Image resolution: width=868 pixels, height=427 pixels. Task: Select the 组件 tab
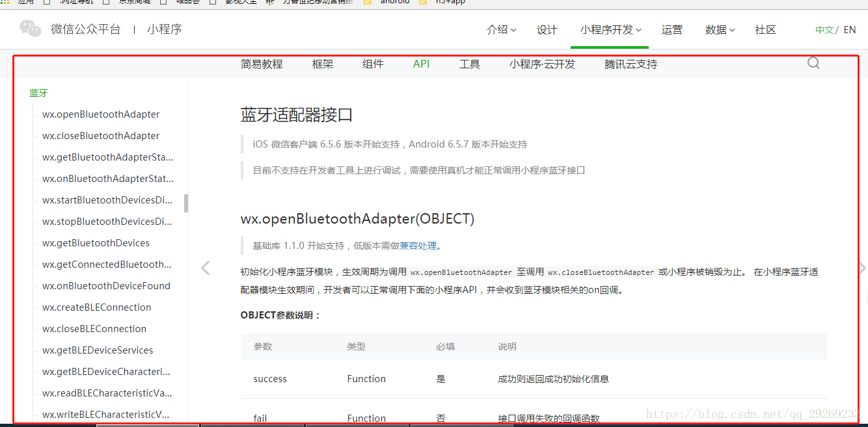373,64
